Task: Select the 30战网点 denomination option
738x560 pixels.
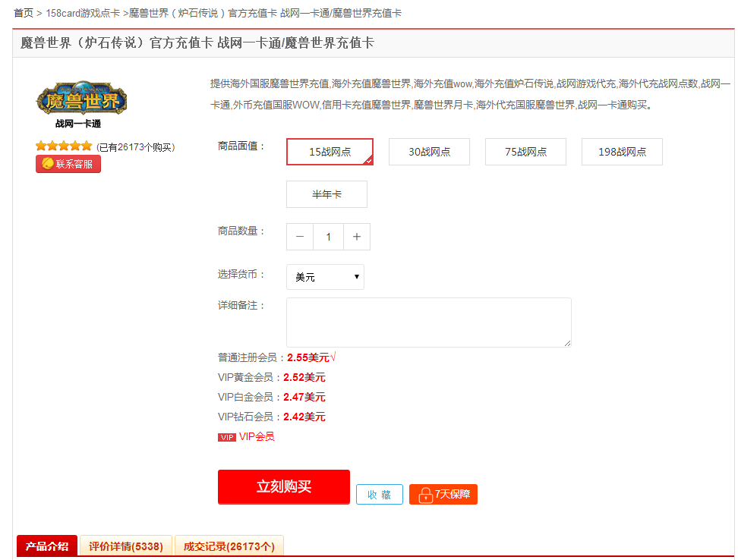Action: [x=429, y=152]
